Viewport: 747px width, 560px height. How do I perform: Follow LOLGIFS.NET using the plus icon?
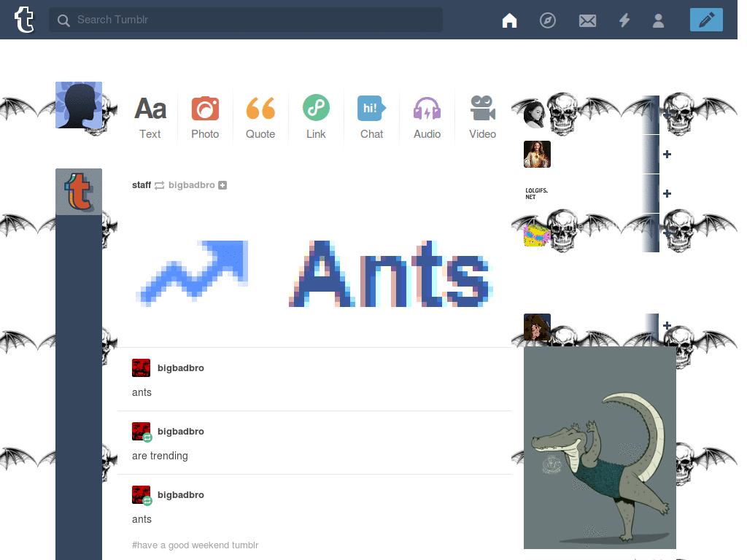pos(667,193)
